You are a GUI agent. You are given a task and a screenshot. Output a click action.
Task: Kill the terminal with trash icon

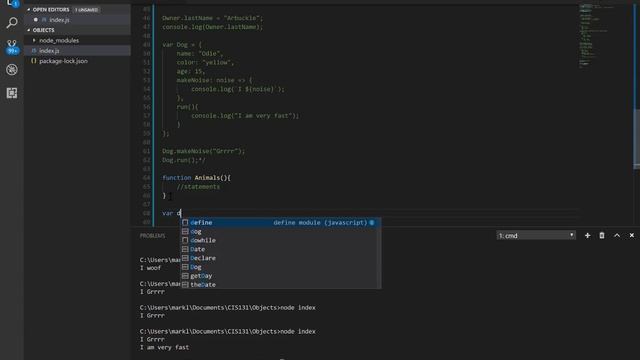(x=602, y=236)
